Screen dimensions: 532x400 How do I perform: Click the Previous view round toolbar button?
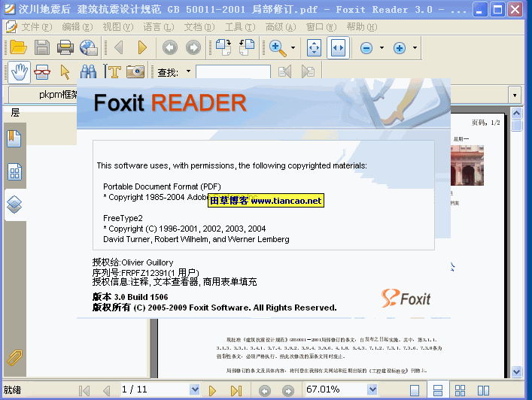coord(169,47)
